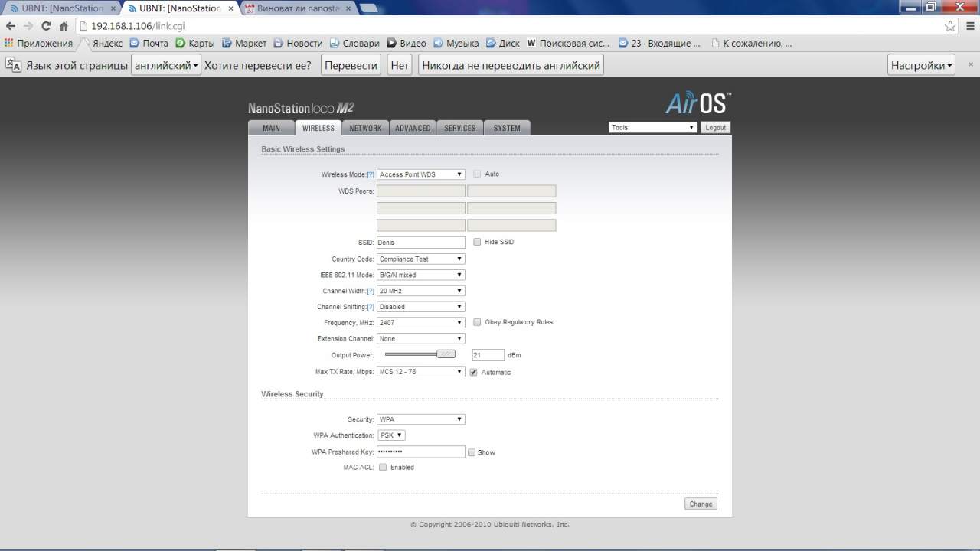Screen dimensions: 980x551
Task: Close the first UBNT NanoStation browser tab
Action: (x=113, y=8)
